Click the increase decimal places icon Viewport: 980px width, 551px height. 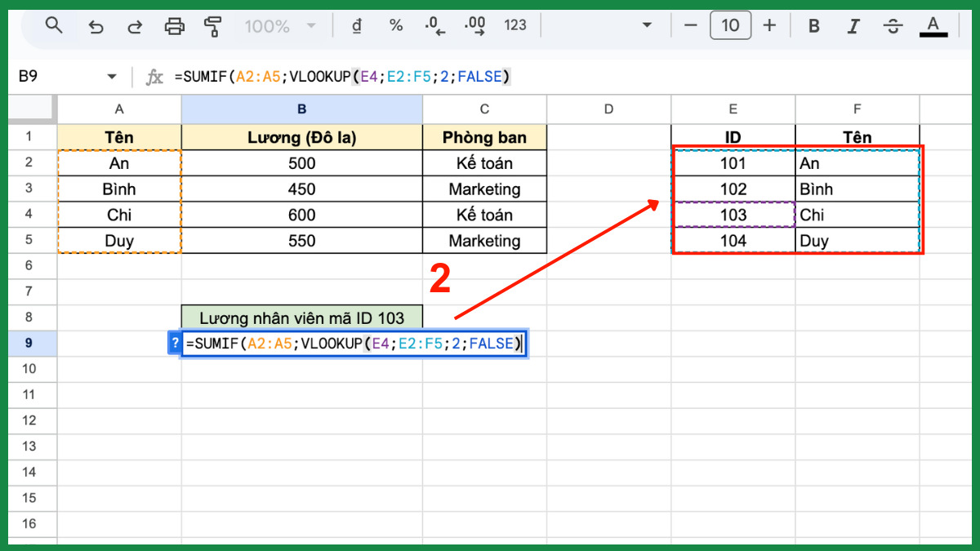pos(474,26)
